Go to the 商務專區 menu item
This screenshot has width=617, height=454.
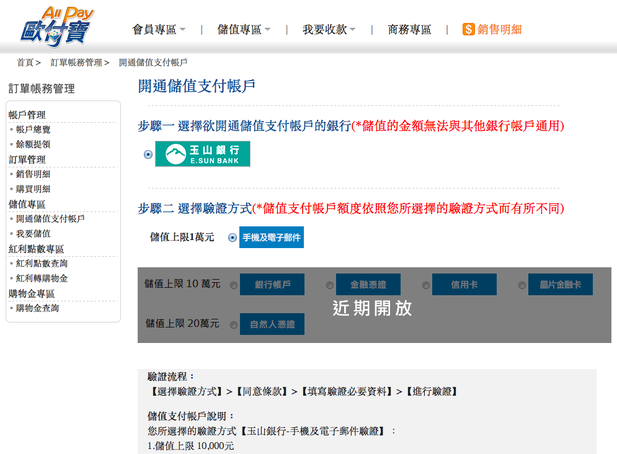pos(409,29)
